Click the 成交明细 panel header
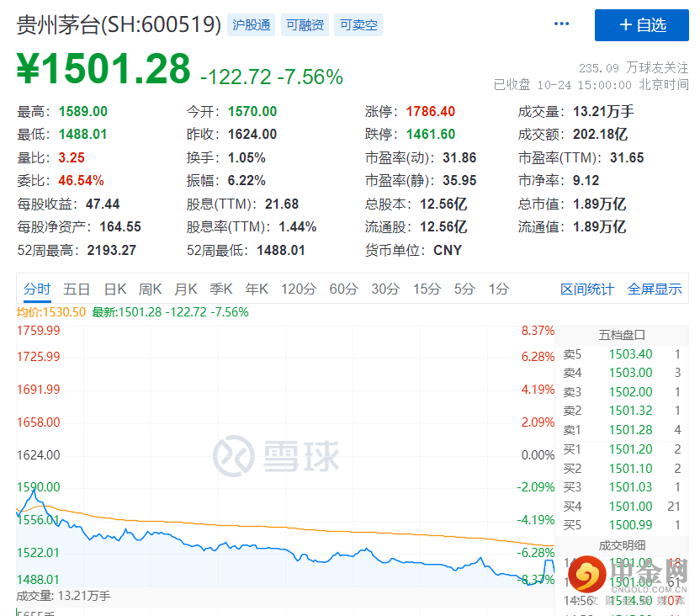The width and height of the screenshot is (700, 616). 622,545
